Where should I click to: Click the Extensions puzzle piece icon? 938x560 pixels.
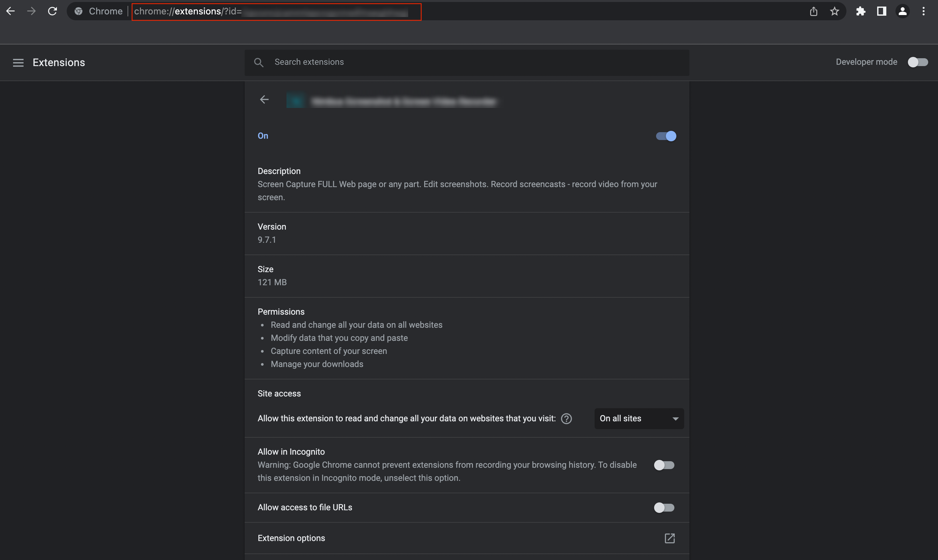860,11
